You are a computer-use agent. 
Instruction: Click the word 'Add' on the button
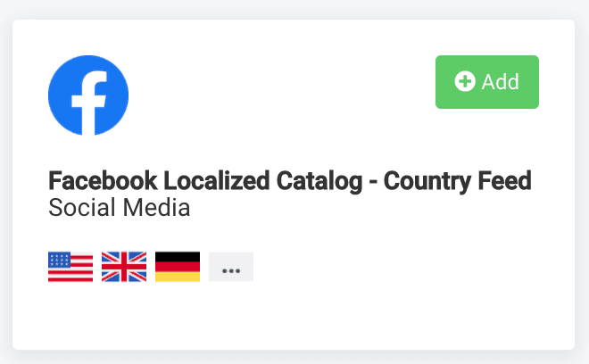coord(500,82)
